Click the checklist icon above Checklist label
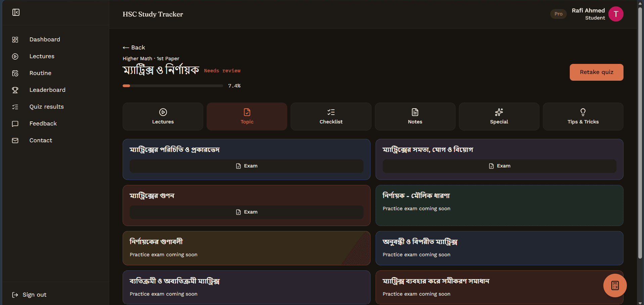 pyautogui.click(x=331, y=112)
